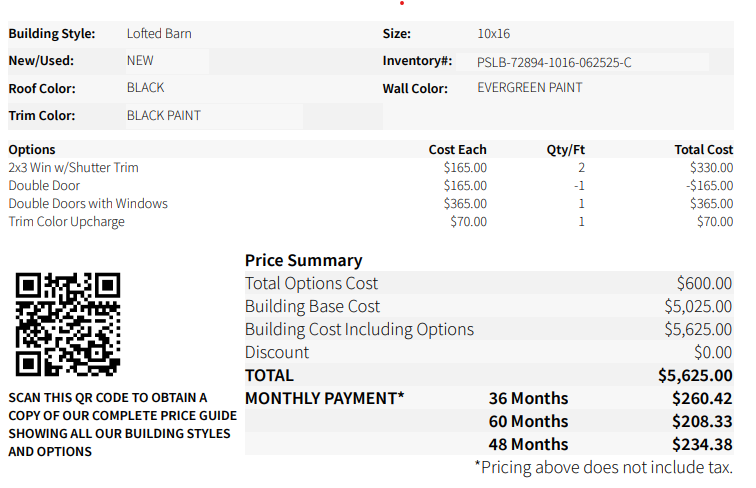Click the 2x3 Win w/Shutter Trim option
Viewport: 756px width, 488px height.
click(74, 168)
